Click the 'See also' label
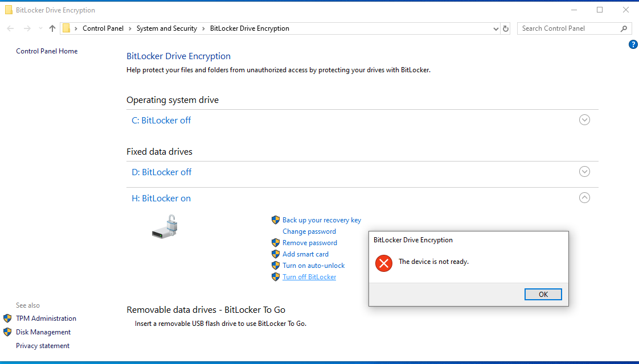The image size is (639, 364). point(28,305)
